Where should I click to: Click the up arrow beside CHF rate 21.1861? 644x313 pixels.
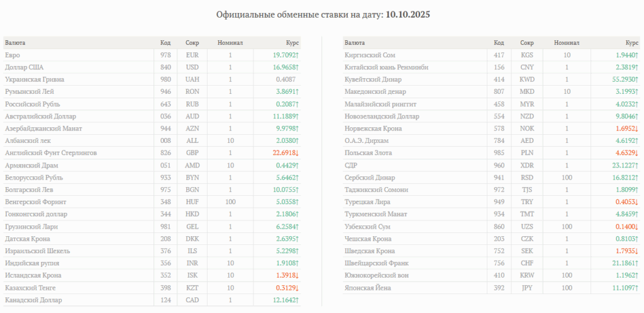pyautogui.click(x=636, y=263)
